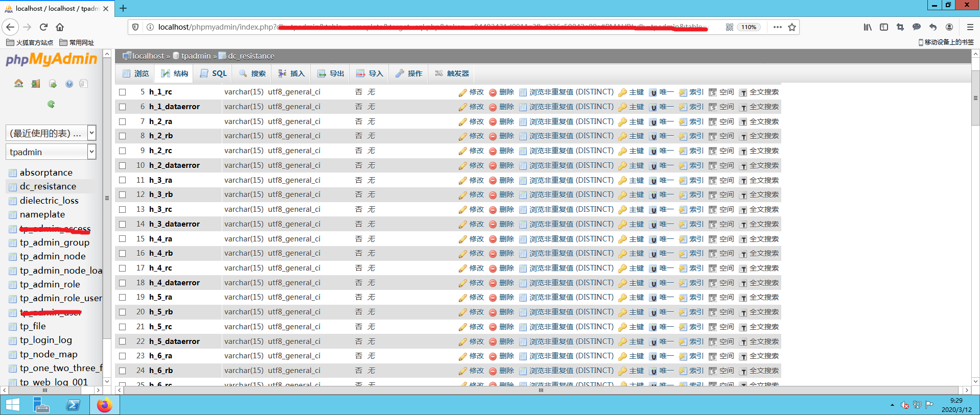Switch to the Structure (结构) tab
This screenshot has width=980, height=415.
[x=174, y=74]
